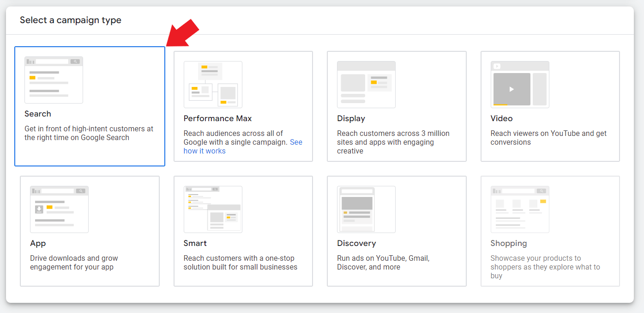Click the Smart campaign illustration icon
The height and width of the screenshot is (313, 644).
click(x=213, y=209)
